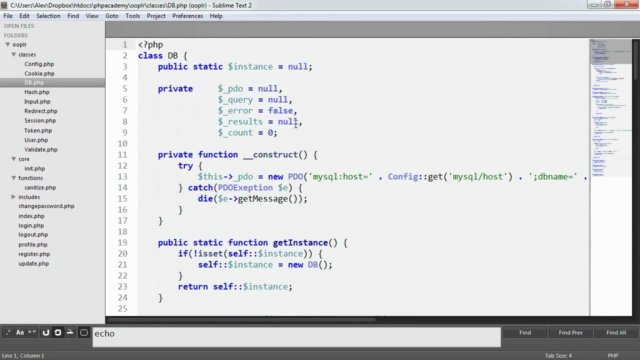Open Validate.php in sidebar

coord(41,150)
